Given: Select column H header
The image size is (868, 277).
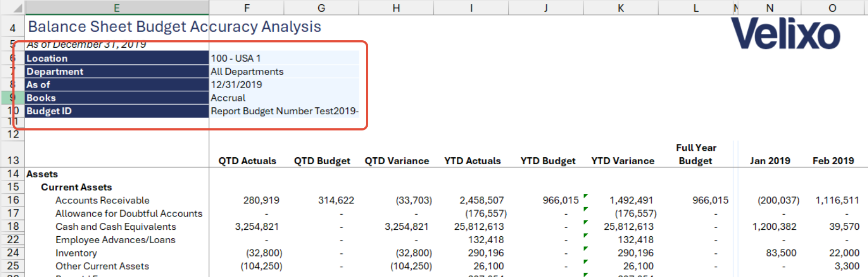Looking at the screenshot, I should click(396, 8).
